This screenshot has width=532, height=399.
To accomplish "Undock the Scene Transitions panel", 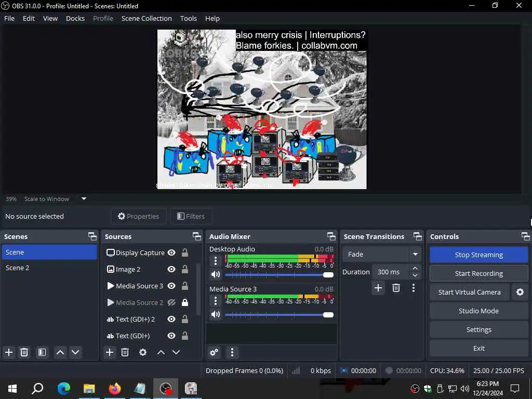I will click(x=417, y=236).
